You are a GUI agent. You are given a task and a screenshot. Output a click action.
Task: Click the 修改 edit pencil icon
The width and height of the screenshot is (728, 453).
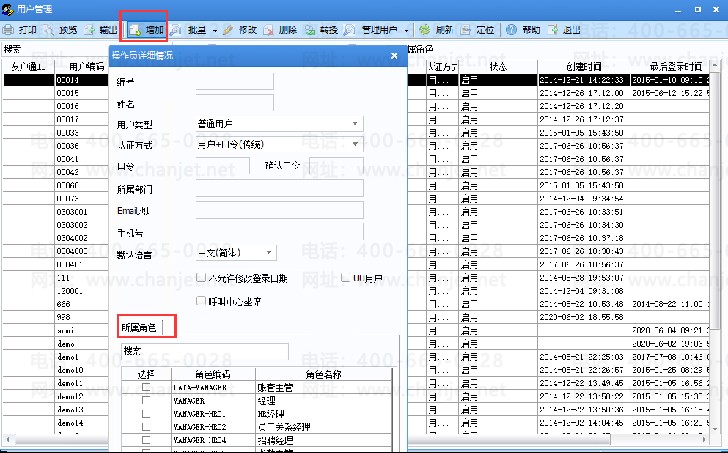pos(228,30)
